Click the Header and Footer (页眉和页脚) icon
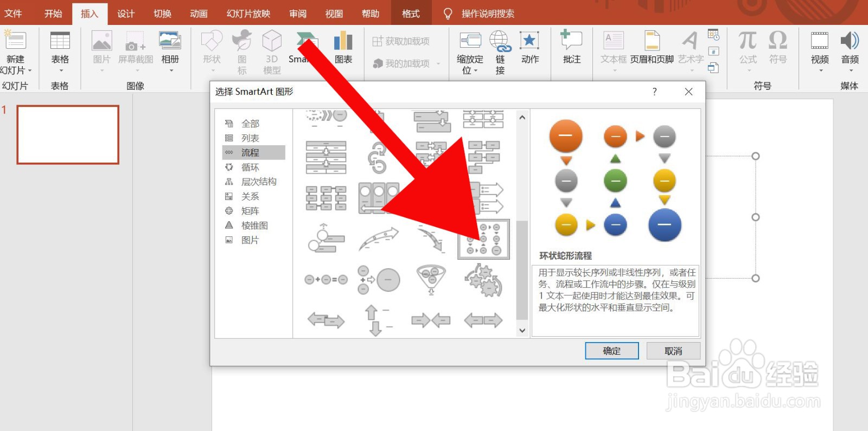The height and width of the screenshot is (431, 868). pos(652,41)
